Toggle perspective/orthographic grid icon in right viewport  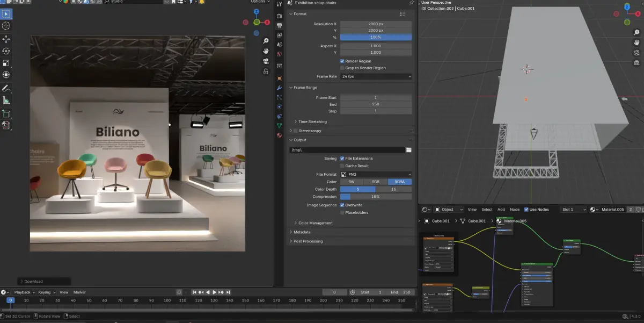point(636,62)
